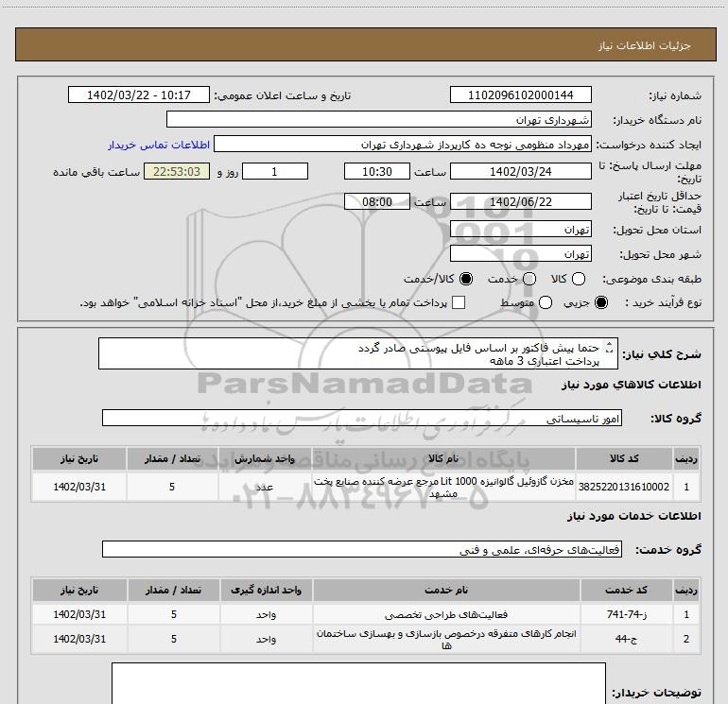This screenshot has width=728, height=704.
Task: Click the واحد شمارش column header
Action: [x=264, y=458]
